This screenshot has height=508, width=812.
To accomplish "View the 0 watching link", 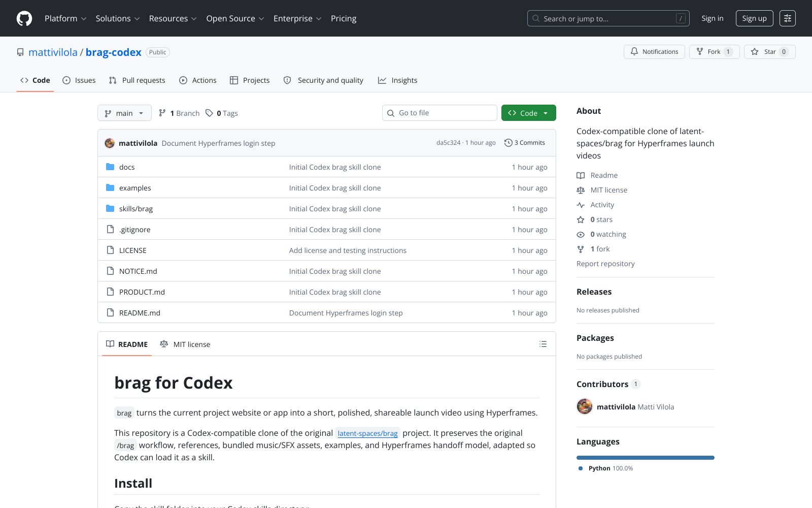I will point(601,234).
